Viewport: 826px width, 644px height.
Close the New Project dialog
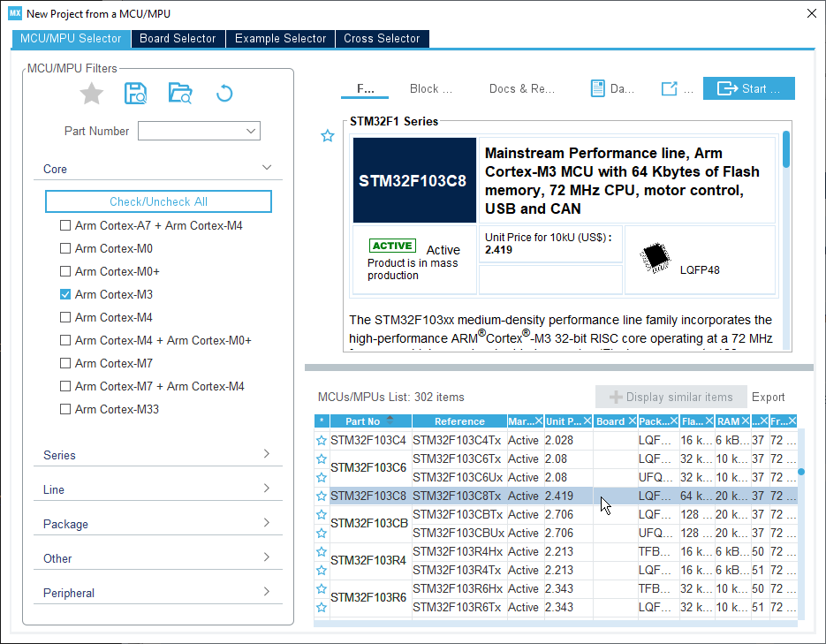click(x=812, y=13)
